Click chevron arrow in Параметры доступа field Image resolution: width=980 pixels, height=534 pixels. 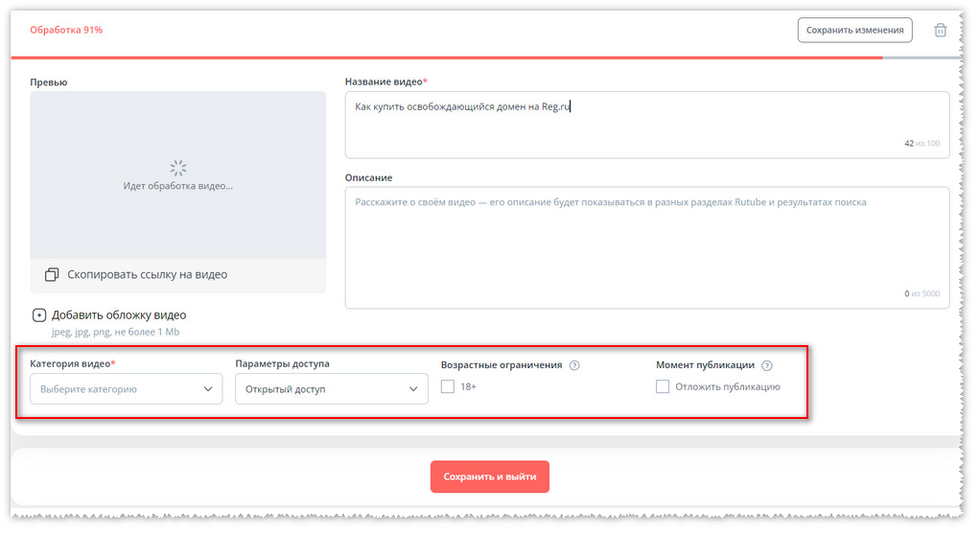pos(413,389)
